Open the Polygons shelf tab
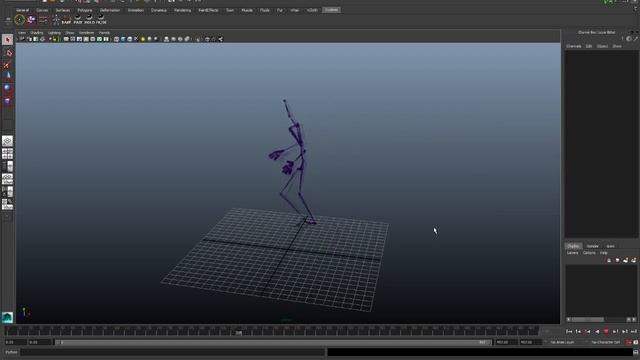 85,10
